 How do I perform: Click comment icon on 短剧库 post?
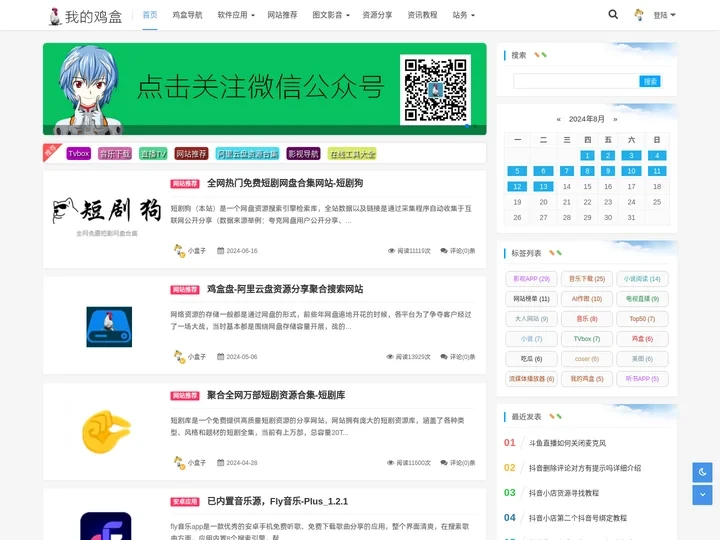444,462
